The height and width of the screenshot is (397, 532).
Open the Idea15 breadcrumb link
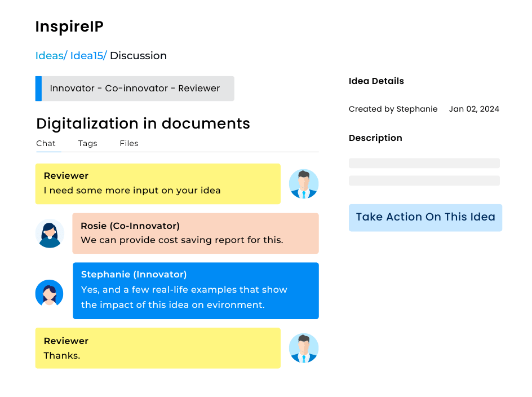(x=88, y=56)
